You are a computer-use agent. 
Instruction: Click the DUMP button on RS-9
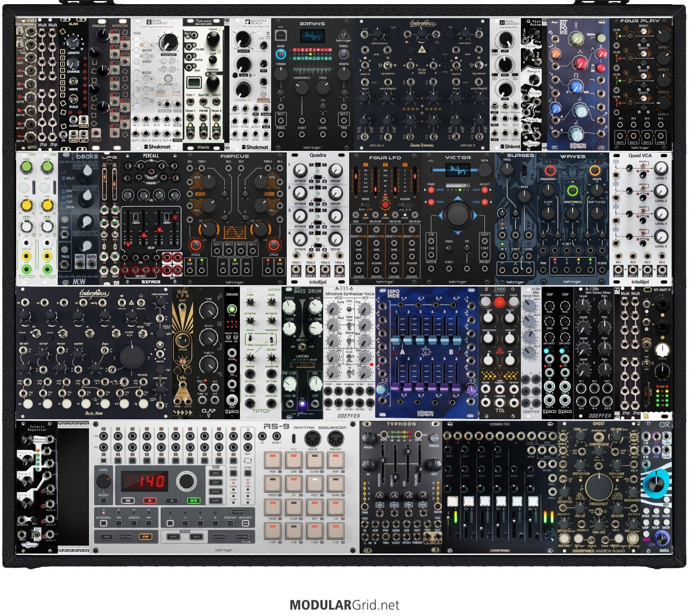(x=216, y=500)
